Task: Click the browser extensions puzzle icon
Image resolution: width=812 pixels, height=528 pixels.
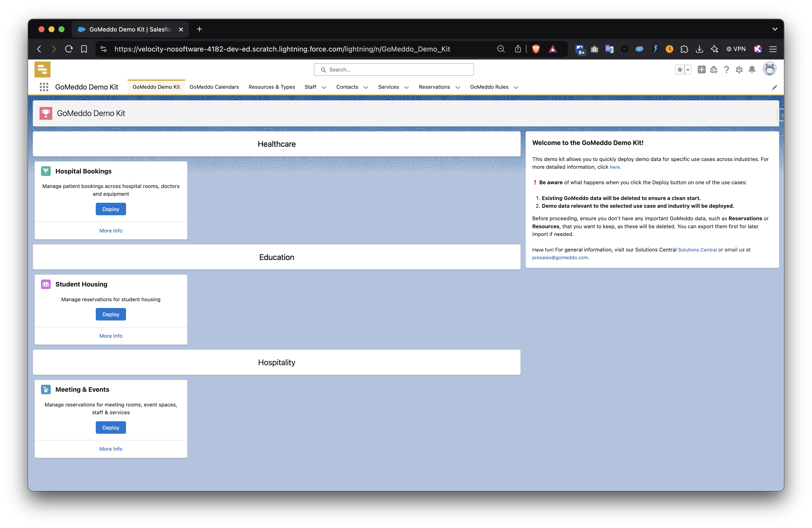Action: (x=684, y=49)
